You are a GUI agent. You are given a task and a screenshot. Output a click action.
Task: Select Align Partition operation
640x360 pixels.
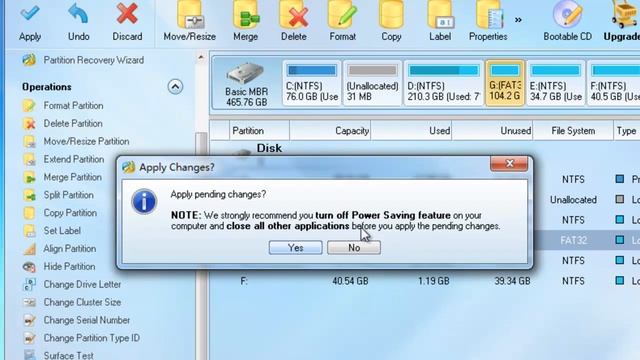[70, 249]
